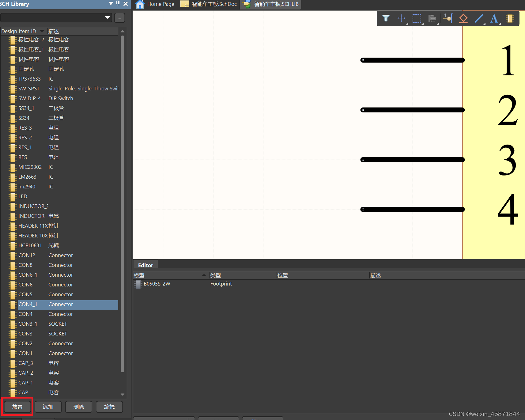The height and width of the screenshot is (420, 525).
Task: Click the component list scroll down arrow
Action: coord(123,395)
